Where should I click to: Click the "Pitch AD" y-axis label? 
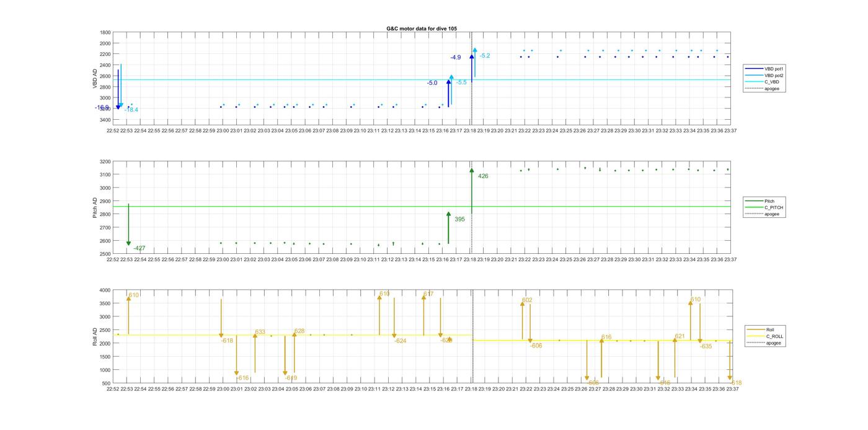pos(95,208)
